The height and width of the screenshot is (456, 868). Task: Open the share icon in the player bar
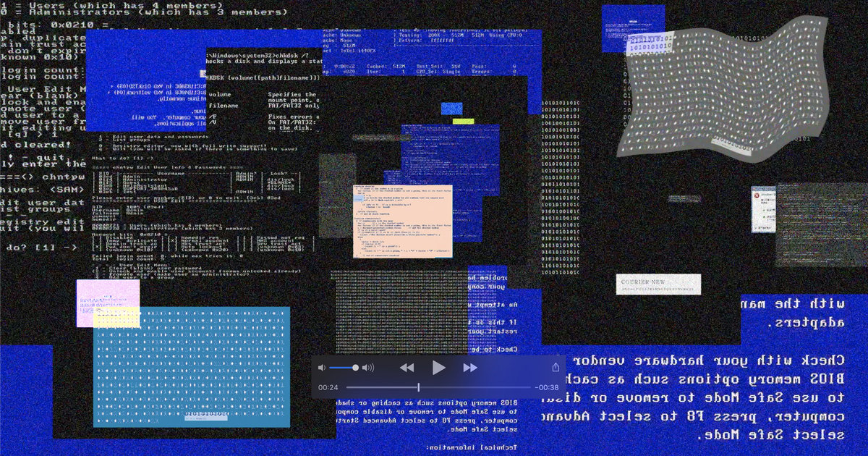556,368
